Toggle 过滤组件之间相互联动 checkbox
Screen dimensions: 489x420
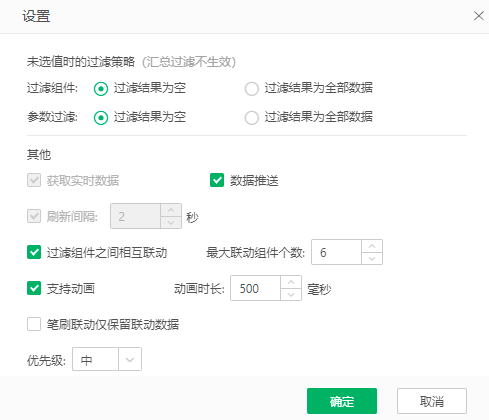(34, 252)
